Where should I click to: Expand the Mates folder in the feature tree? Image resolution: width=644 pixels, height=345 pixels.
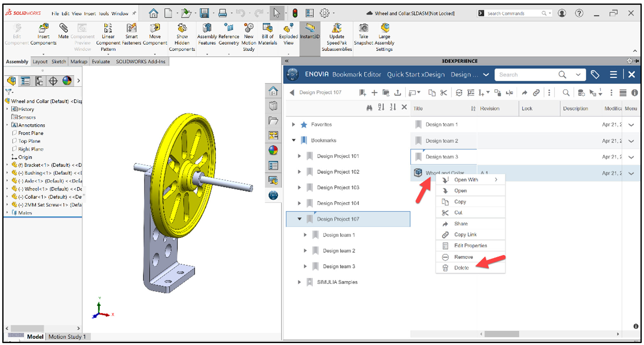tap(8, 213)
